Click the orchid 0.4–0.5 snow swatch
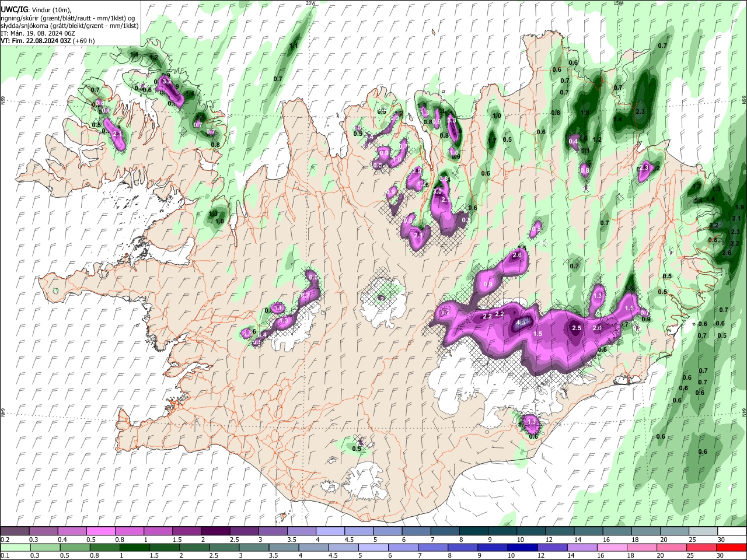 pos(72,531)
